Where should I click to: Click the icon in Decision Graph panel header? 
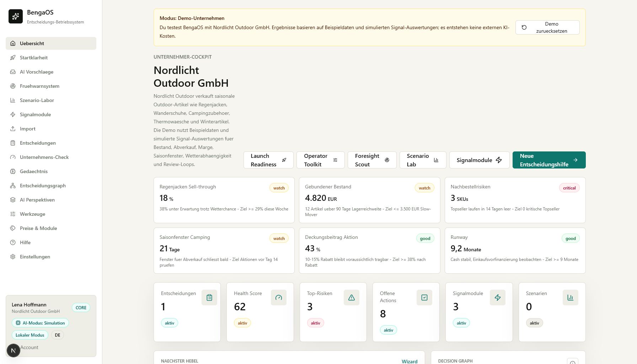pyautogui.click(x=573, y=362)
